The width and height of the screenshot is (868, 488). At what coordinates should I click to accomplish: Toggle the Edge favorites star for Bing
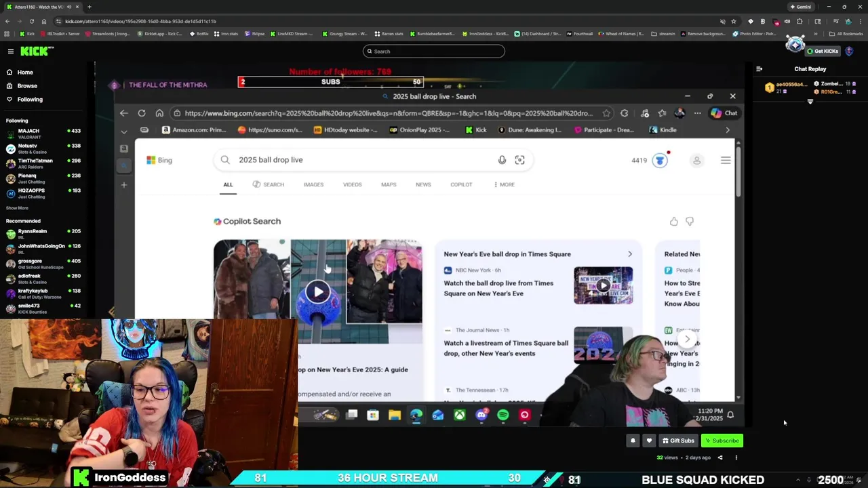point(606,113)
